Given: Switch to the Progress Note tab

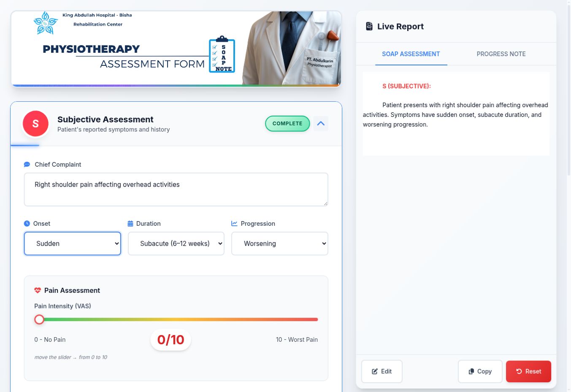Looking at the screenshot, I should (501, 54).
